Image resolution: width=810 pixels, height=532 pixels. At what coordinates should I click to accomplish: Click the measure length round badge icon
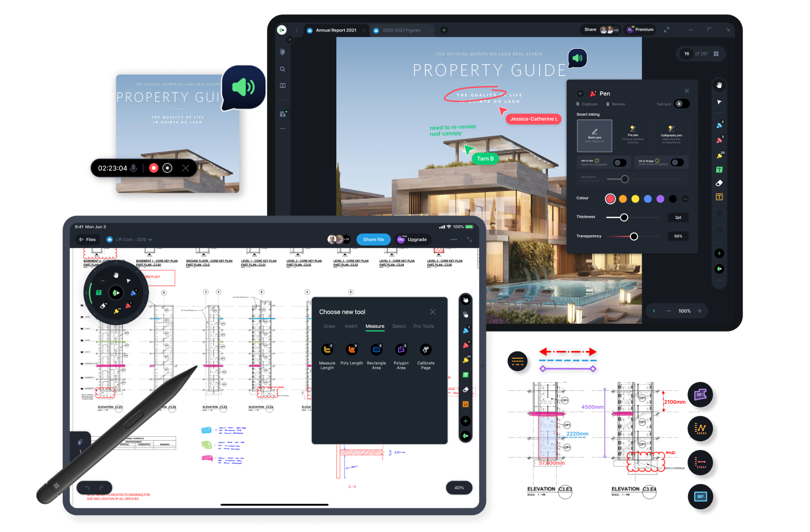(x=700, y=462)
